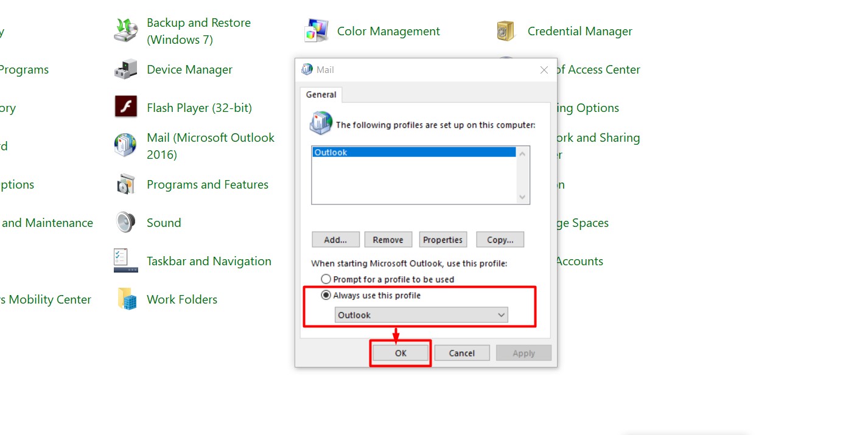Select the General tab in Mail dialog
This screenshot has width=868, height=435.
321,94
